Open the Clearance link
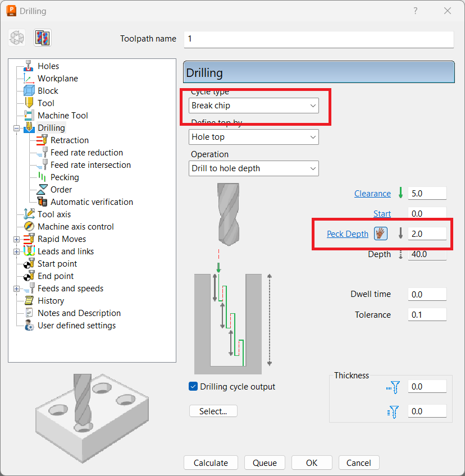The height and width of the screenshot is (476, 465). [x=372, y=193]
